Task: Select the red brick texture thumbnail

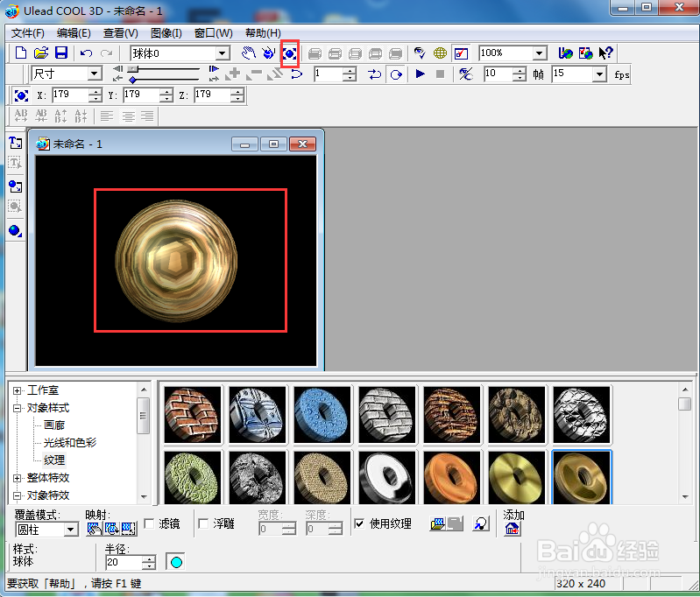Action: click(x=193, y=415)
